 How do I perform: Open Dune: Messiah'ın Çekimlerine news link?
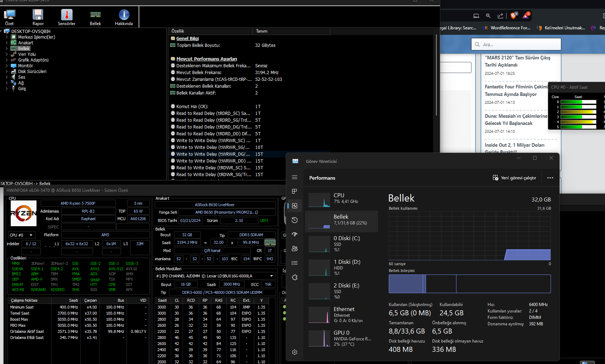tap(516, 120)
